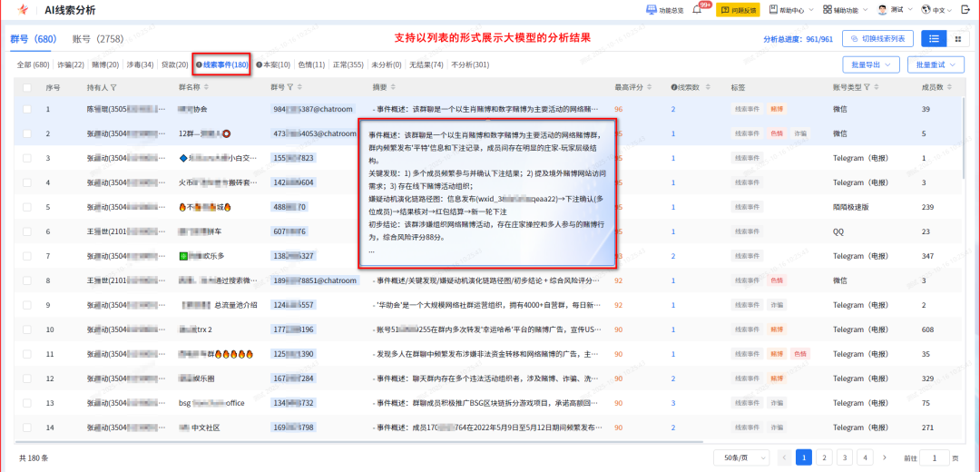Click the filter icon beside 持有人 column
980x472 pixels.
114,87
